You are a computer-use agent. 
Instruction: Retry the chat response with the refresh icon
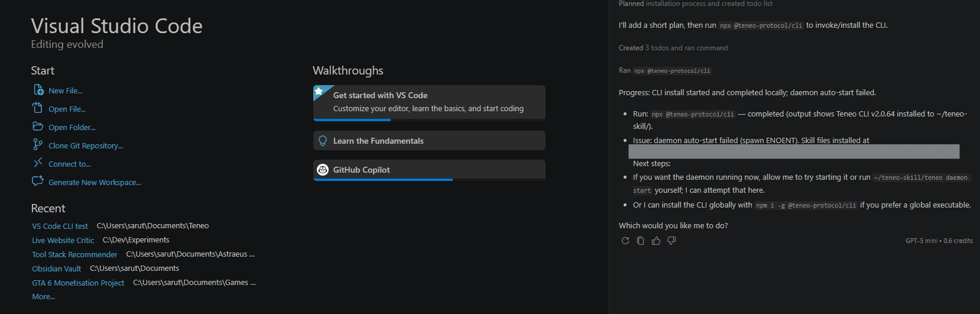[x=625, y=241]
